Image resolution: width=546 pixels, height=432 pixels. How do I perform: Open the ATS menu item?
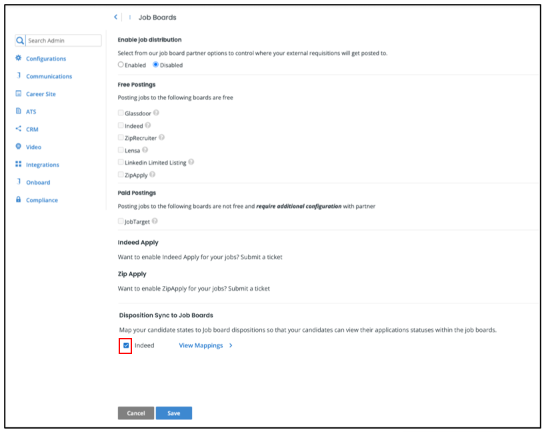[31, 112]
